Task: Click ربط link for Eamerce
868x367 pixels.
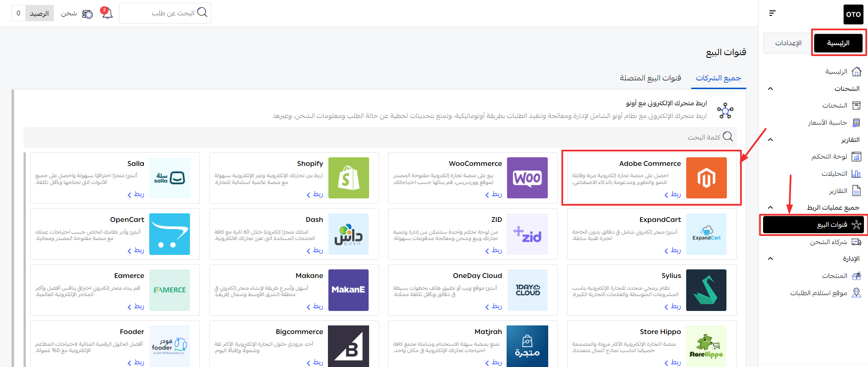Action: pyautogui.click(x=136, y=306)
